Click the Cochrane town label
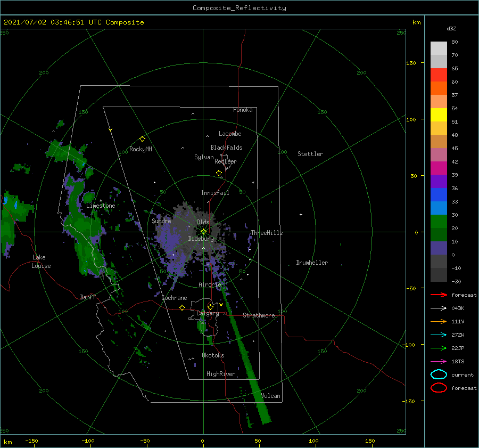479x448 pixels. coord(174,298)
